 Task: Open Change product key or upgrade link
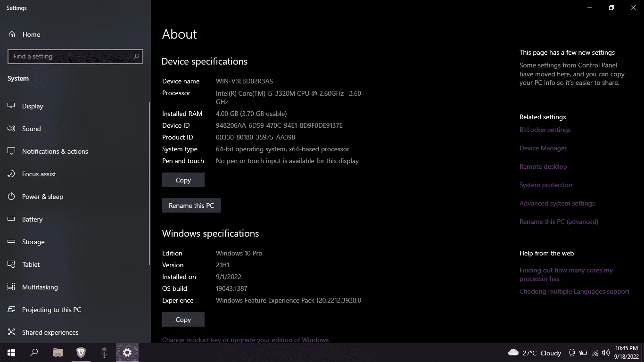(245, 340)
